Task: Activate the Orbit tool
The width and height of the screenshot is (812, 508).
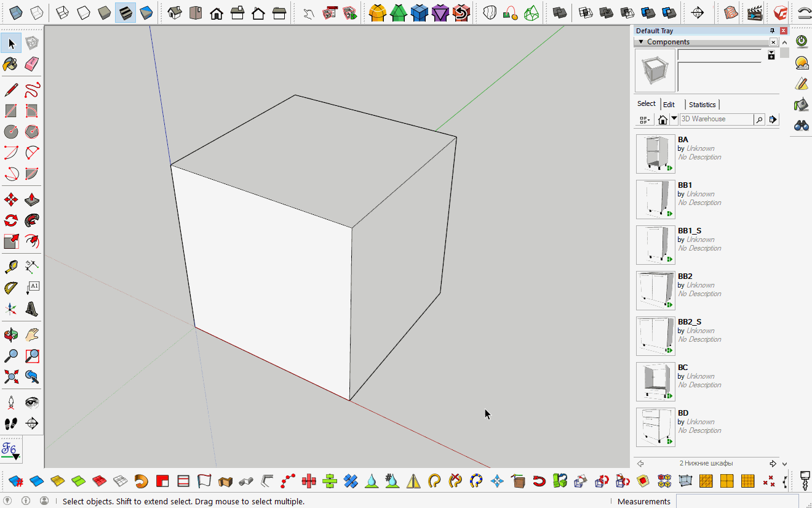Action: [10, 334]
